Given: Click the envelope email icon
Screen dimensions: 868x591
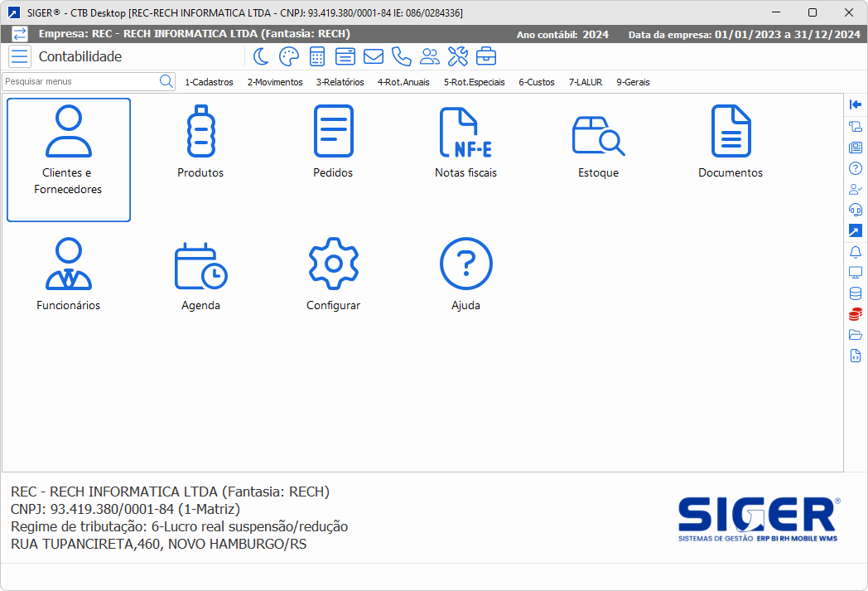Looking at the screenshot, I should tap(373, 56).
